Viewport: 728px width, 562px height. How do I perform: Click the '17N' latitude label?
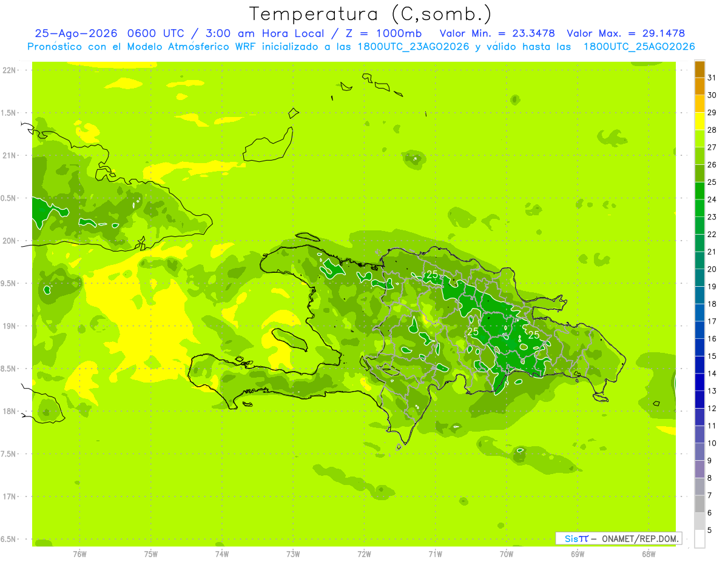pyautogui.click(x=9, y=497)
